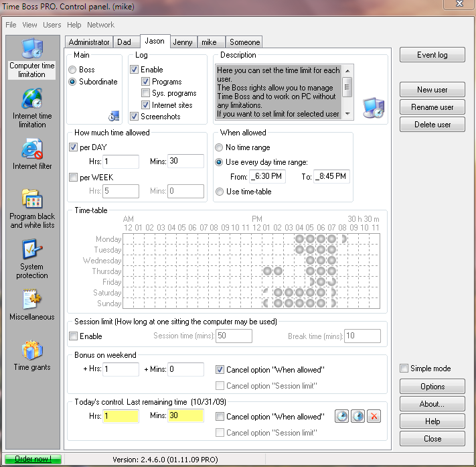
Task: Open System protection section
Action: pyautogui.click(x=32, y=259)
